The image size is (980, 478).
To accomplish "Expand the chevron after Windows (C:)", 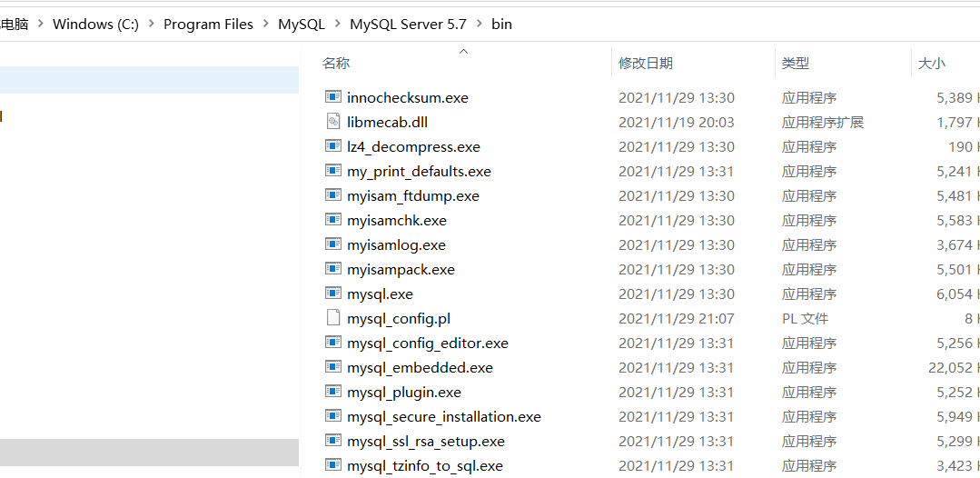I will tap(151, 24).
